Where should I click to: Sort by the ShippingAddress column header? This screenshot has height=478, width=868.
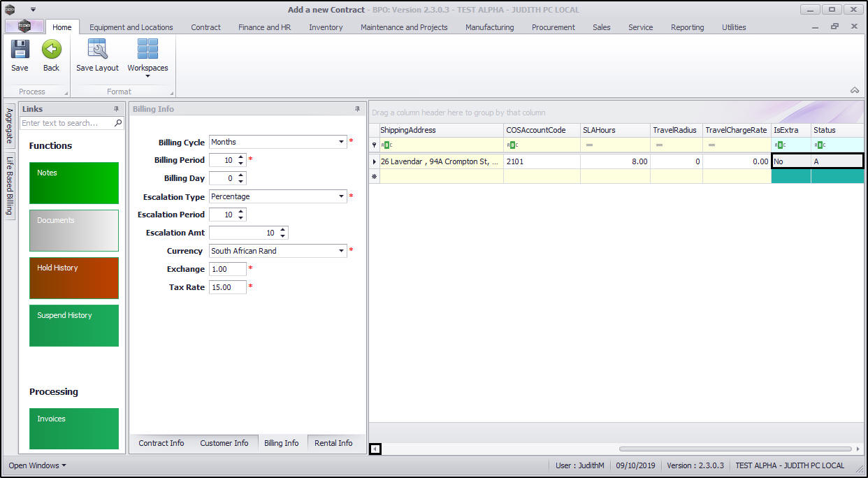pyautogui.click(x=440, y=130)
